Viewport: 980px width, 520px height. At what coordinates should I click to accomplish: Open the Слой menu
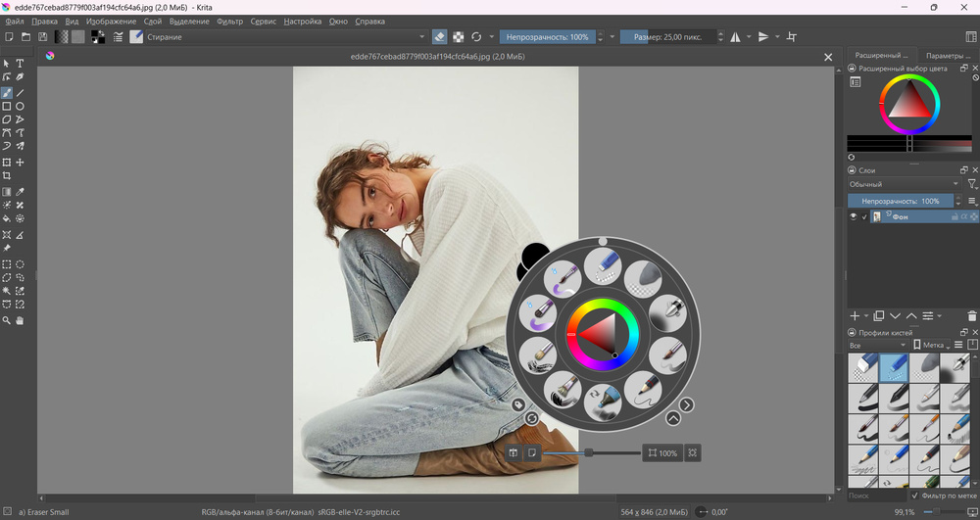153,21
